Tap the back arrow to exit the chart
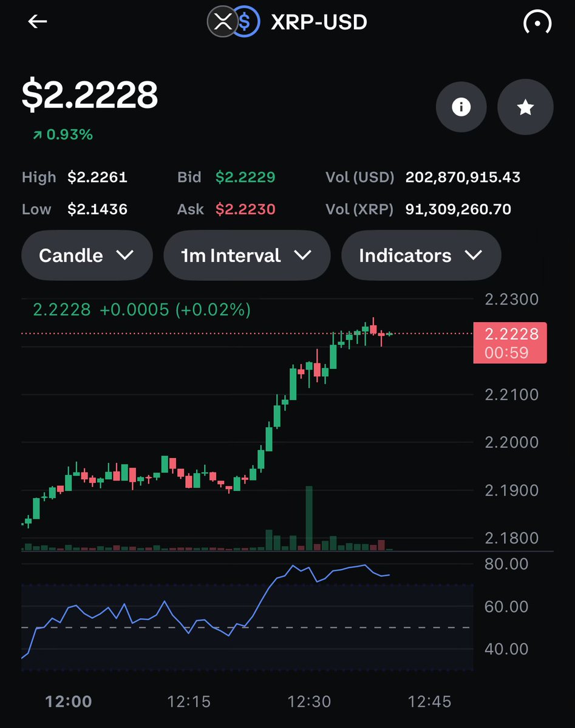 (x=38, y=21)
